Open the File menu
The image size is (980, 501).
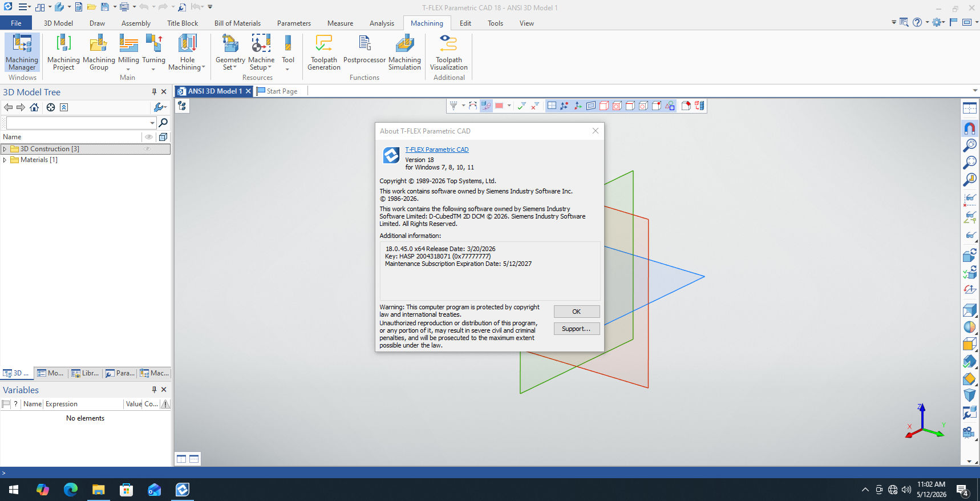point(16,23)
